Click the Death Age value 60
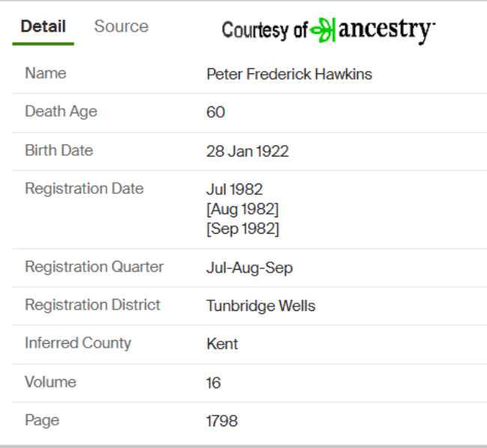The width and height of the screenshot is (487, 448). (x=216, y=112)
